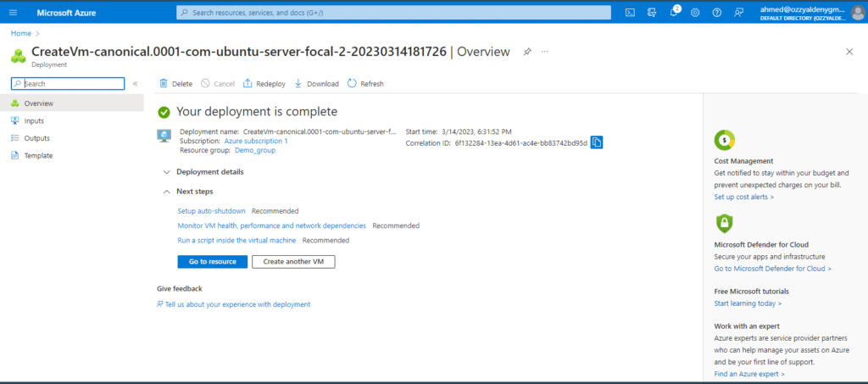This screenshot has height=384, width=868.
Task: Click the virtual machine monitor icon
Action: 164,136
